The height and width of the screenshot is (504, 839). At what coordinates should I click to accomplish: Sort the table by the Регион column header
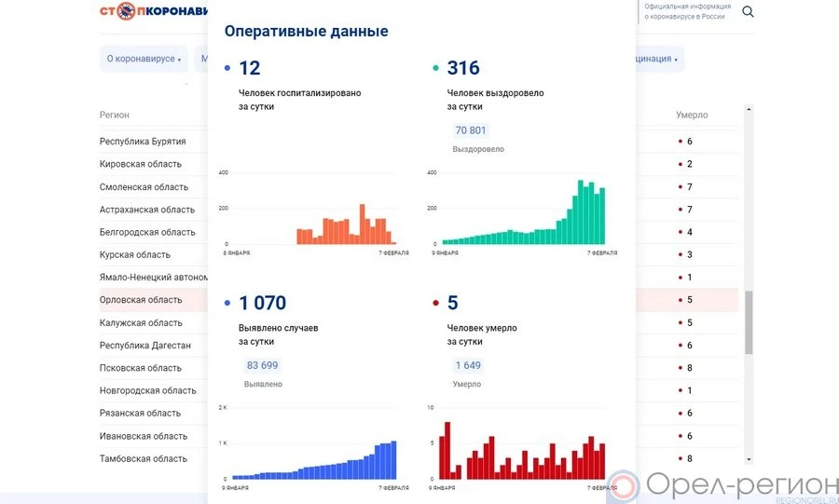pyautogui.click(x=115, y=116)
